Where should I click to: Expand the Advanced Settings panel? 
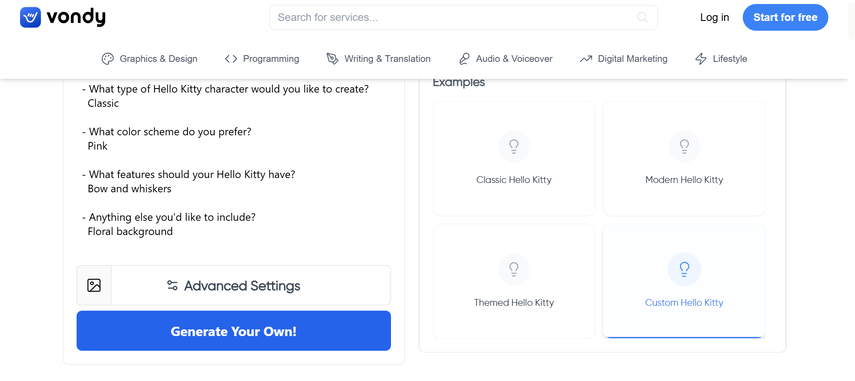pyautogui.click(x=251, y=285)
